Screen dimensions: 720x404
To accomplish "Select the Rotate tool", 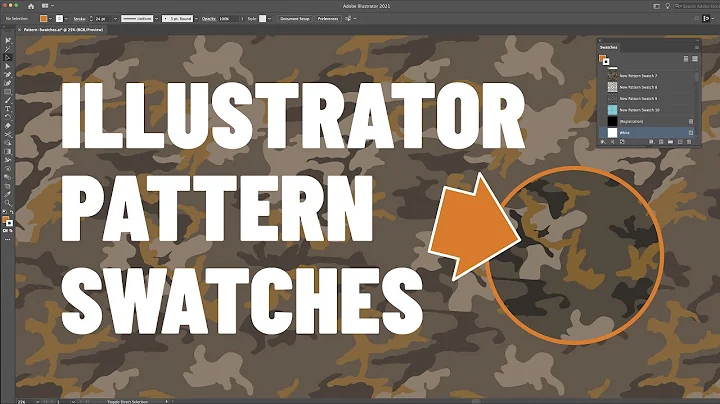I will point(8,117).
